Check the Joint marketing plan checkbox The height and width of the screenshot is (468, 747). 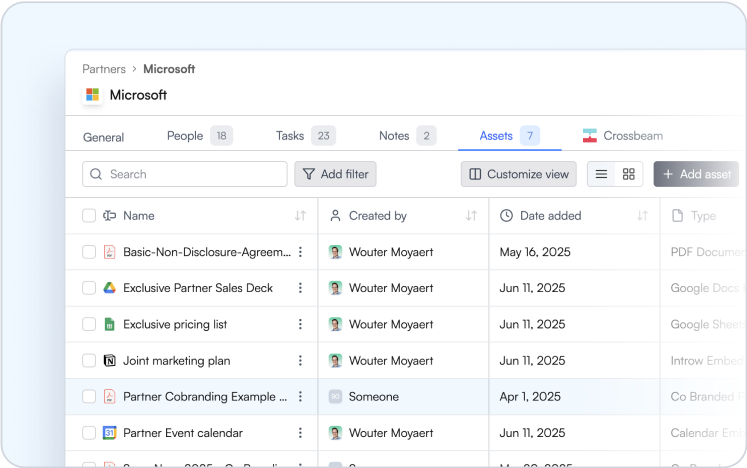tap(89, 360)
